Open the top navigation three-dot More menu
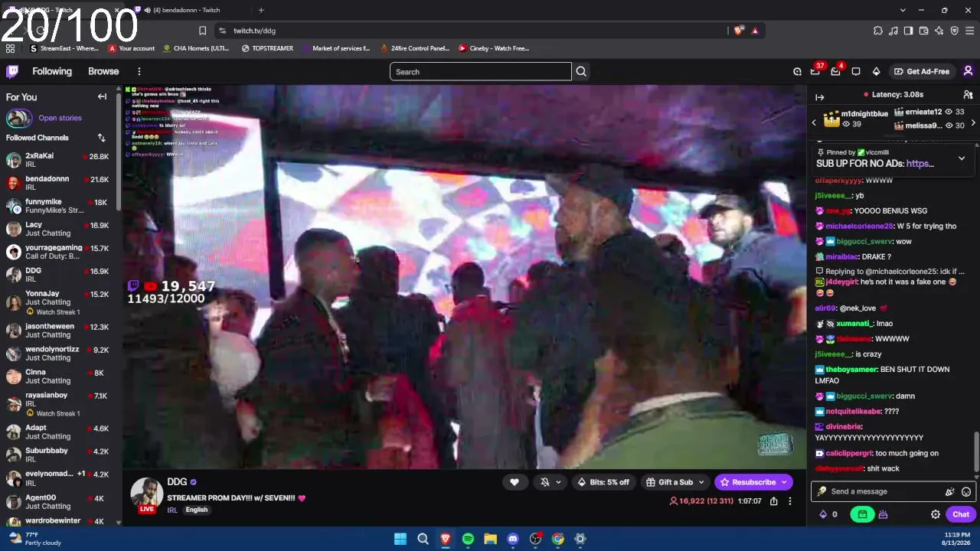The height and width of the screenshot is (551, 980). click(139, 71)
